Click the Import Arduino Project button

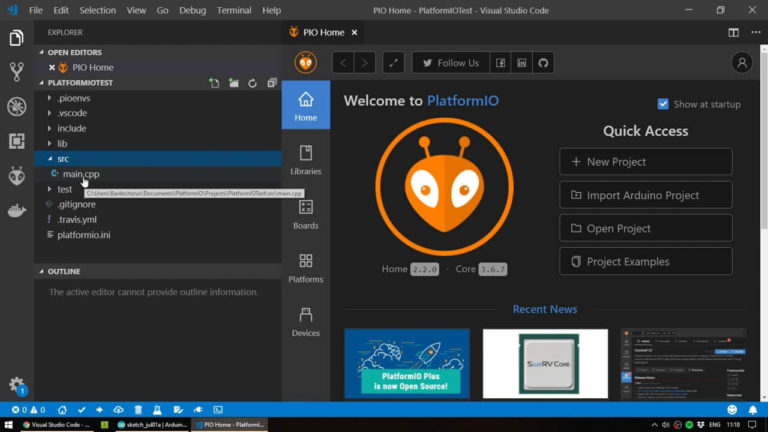[645, 195]
